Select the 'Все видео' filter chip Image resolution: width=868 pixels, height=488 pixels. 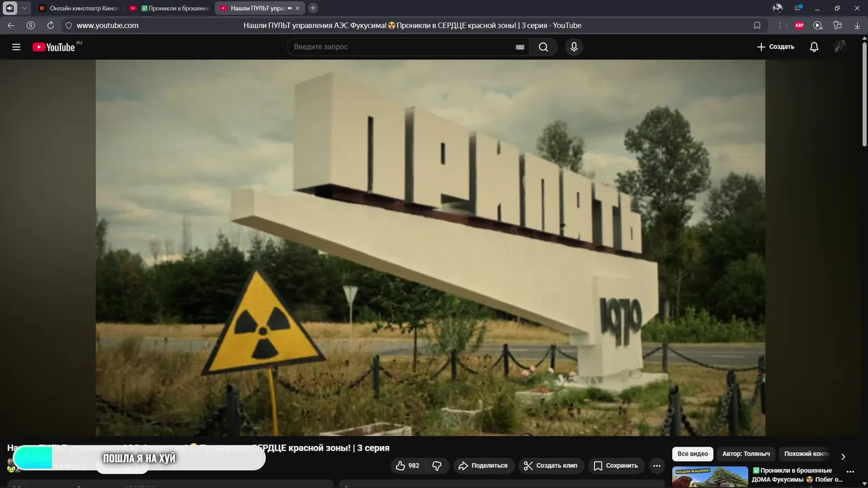[693, 454]
